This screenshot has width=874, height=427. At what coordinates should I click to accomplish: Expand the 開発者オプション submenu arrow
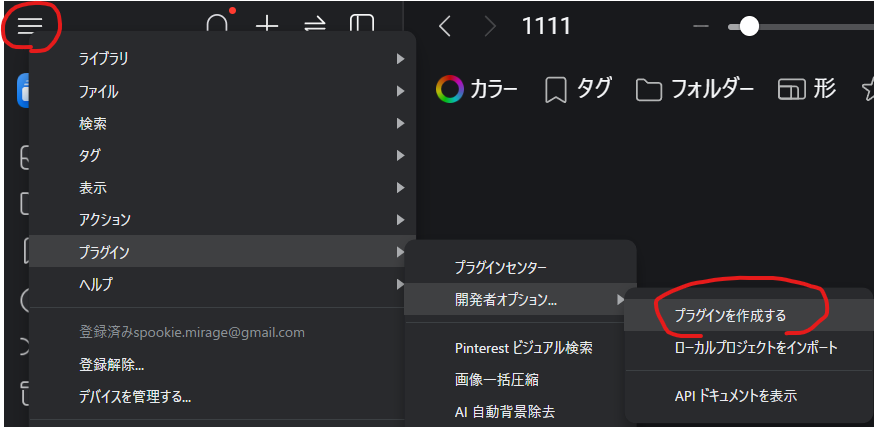tap(620, 300)
